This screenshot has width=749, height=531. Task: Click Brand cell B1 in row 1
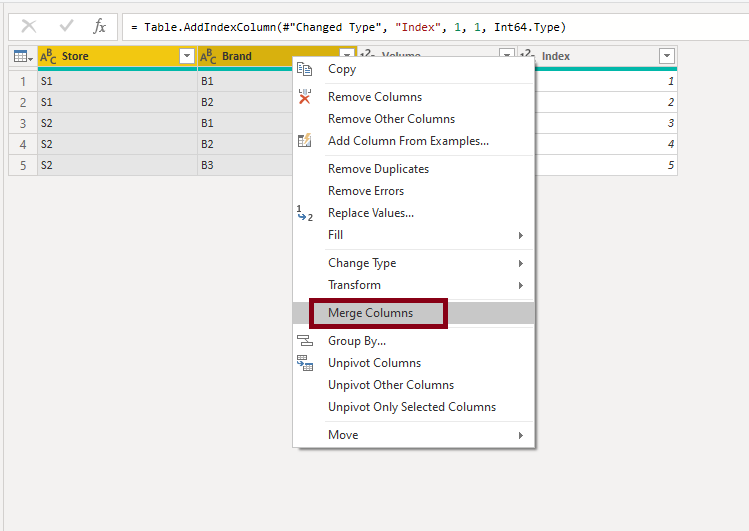(x=246, y=81)
